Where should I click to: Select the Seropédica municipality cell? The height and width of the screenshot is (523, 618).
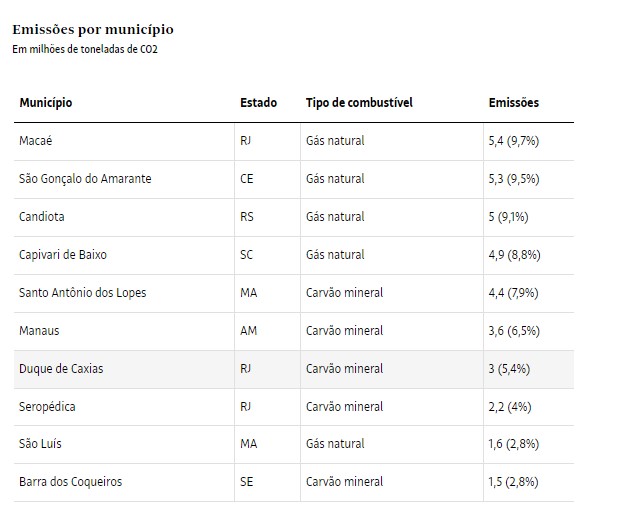coord(47,407)
